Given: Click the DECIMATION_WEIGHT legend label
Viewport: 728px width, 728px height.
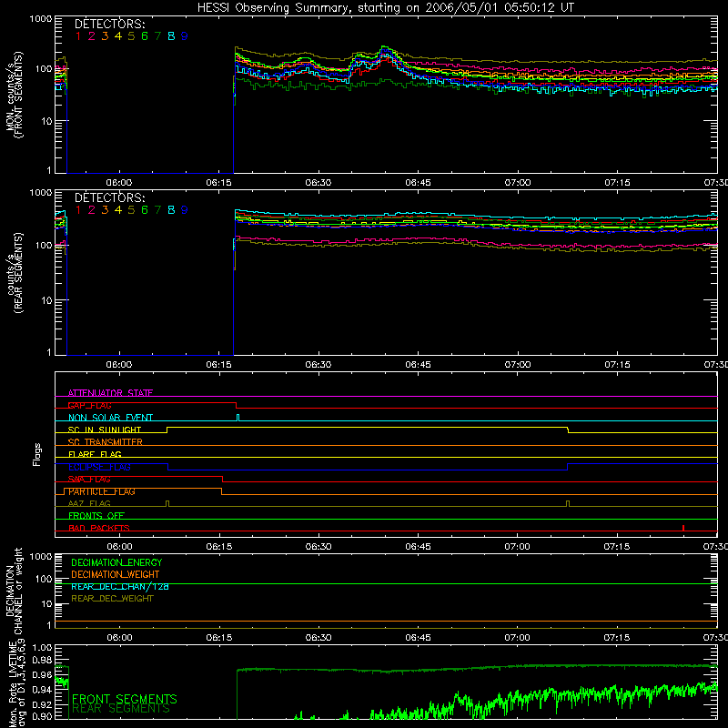Looking at the screenshot, I should (116, 574).
